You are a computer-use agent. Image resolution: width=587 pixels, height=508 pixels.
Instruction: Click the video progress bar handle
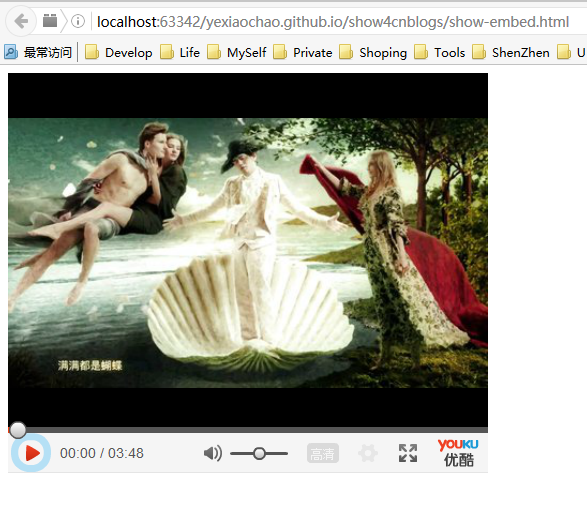pyautogui.click(x=18, y=430)
